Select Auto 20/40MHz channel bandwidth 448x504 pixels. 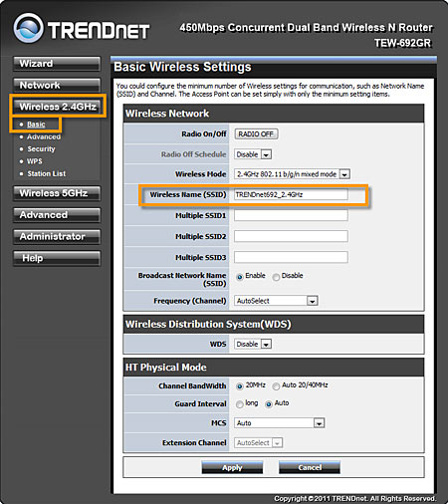coord(276,386)
